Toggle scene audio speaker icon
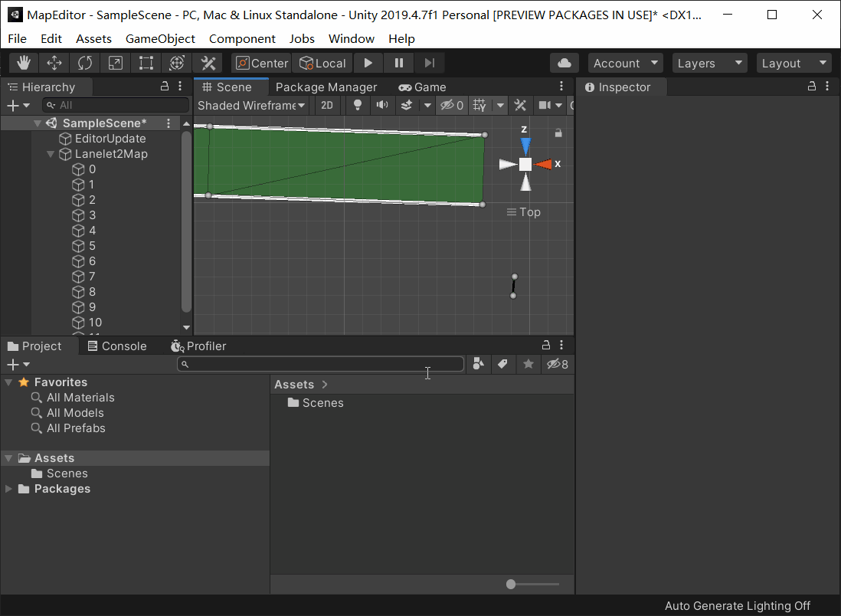 tap(382, 105)
